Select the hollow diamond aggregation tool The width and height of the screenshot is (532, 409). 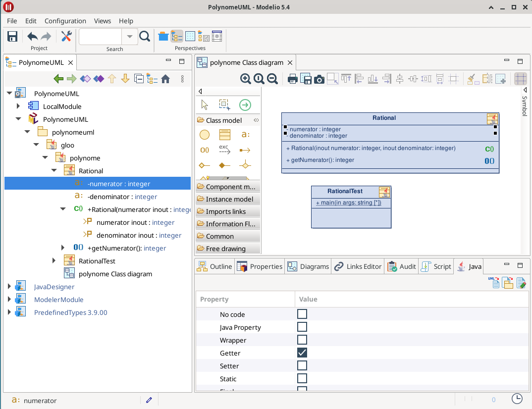(x=204, y=165)
